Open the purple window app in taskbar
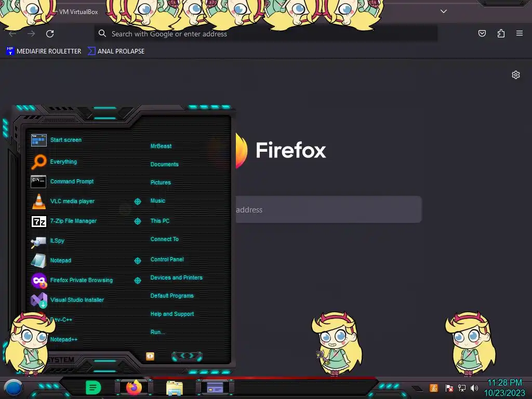532x399 pixels. 215,388
